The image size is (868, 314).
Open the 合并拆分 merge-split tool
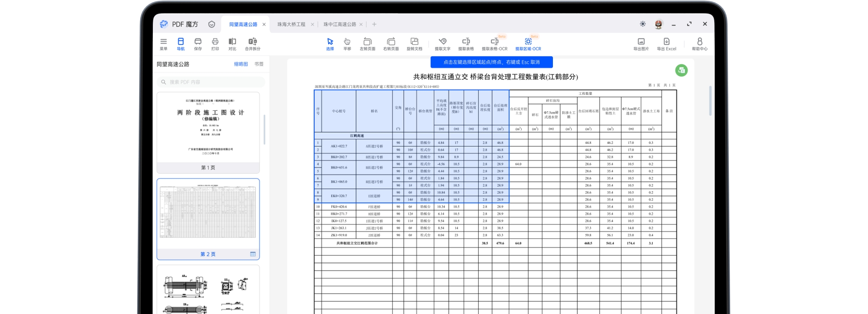(253, 44)
